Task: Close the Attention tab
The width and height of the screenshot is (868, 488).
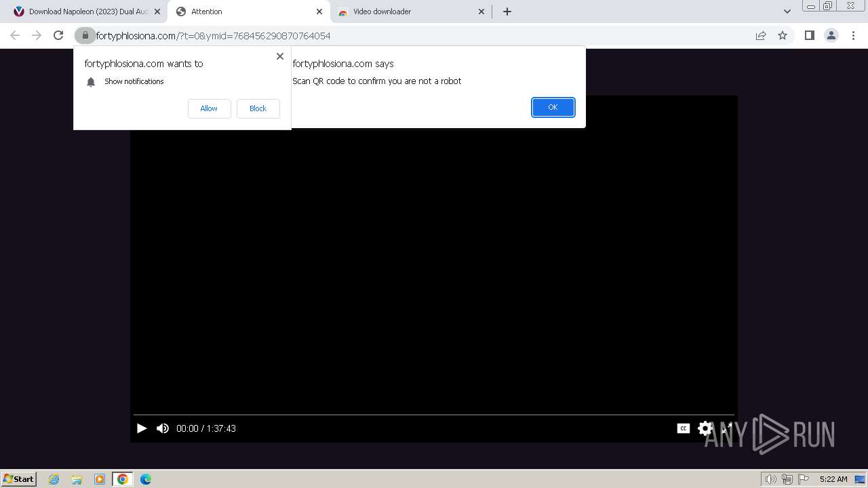Action: pyautogui.click(x=319, y=12)
